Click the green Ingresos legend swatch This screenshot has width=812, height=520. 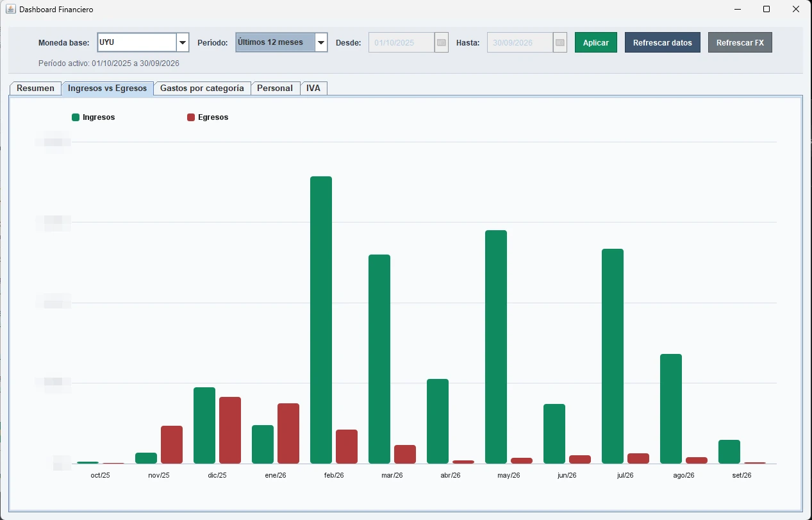coord(76,117)
